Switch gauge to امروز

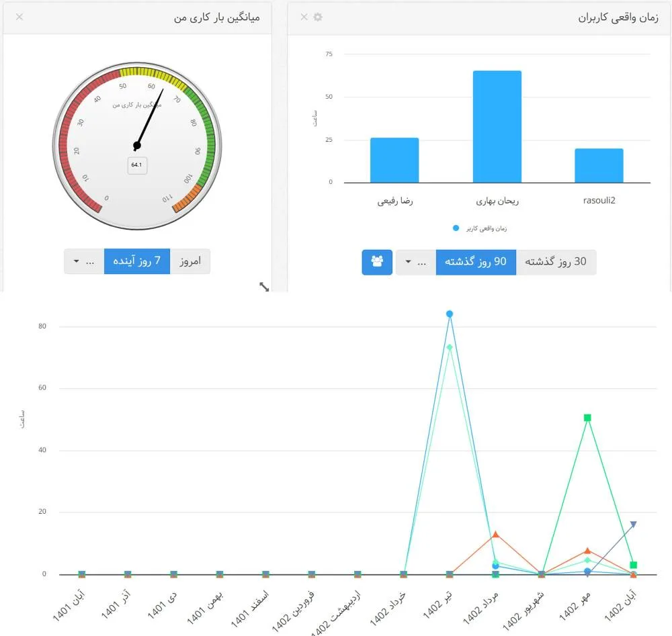point(190,261)
